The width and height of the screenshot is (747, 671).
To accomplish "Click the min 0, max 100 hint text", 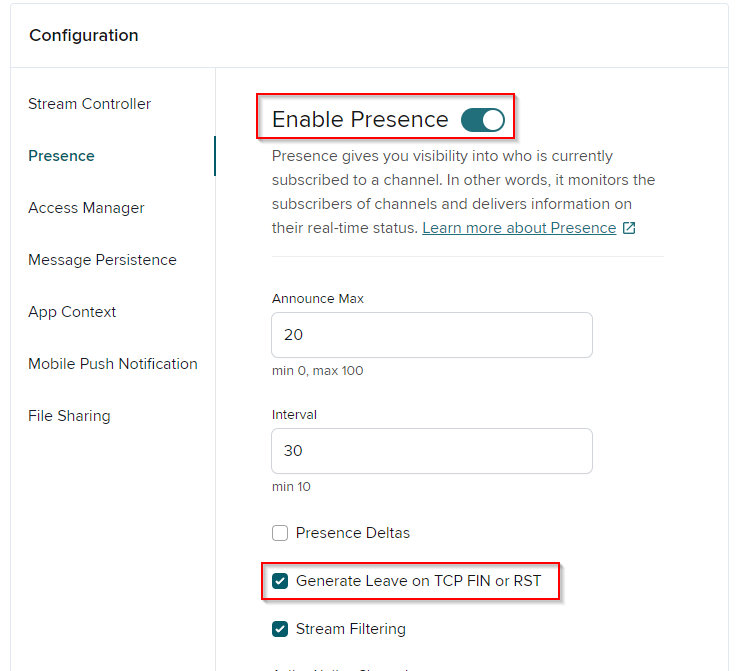I will click(x=317, y=371).
